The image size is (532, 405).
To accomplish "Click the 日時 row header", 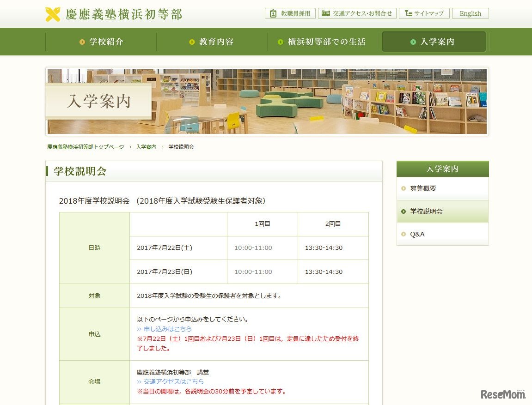I will (94, 248).
